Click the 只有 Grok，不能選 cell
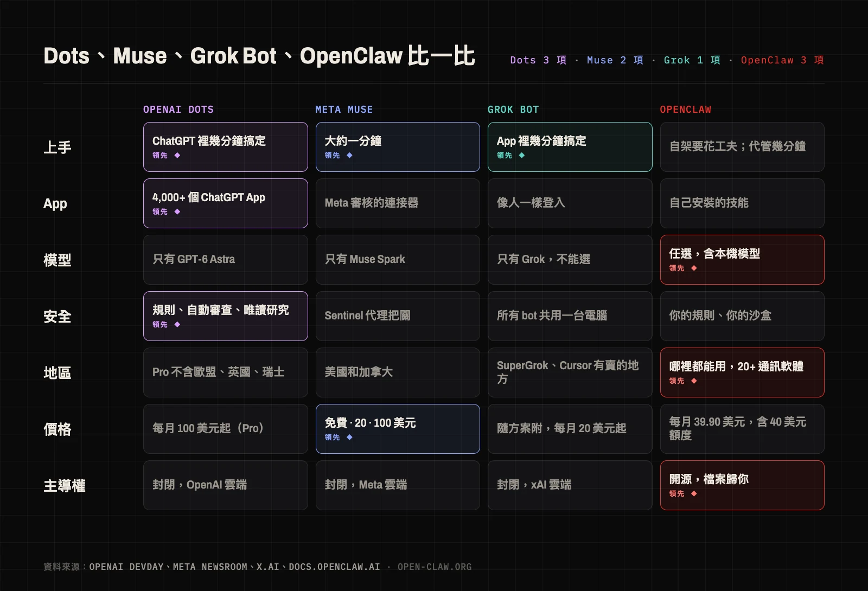The width and height of the screenshot is (868, 591). pos(570,260)
